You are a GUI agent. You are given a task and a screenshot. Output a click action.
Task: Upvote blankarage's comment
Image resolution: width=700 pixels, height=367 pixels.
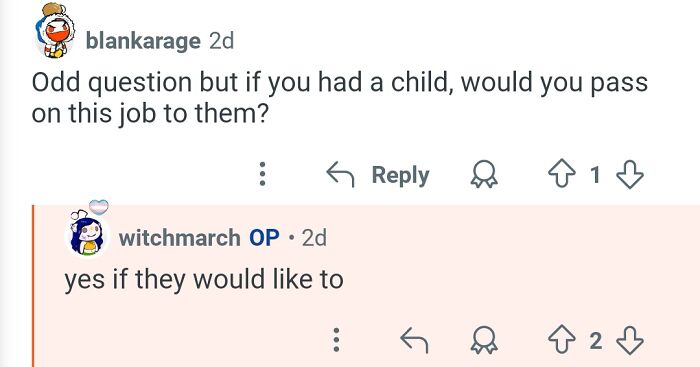(x=562, y=174)
